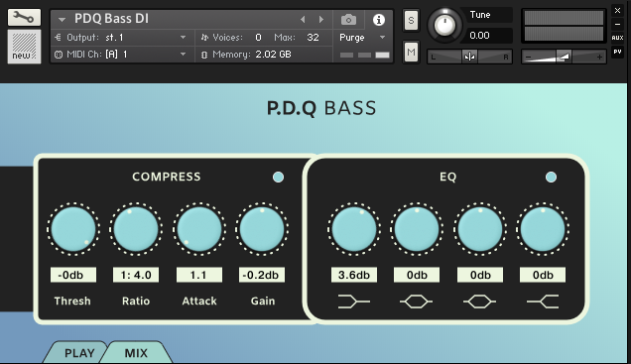Click the new instrument icon thumbnail
The height and width of the screenshot is (364, 631).
pyautogui.click(x=24, y=47)
